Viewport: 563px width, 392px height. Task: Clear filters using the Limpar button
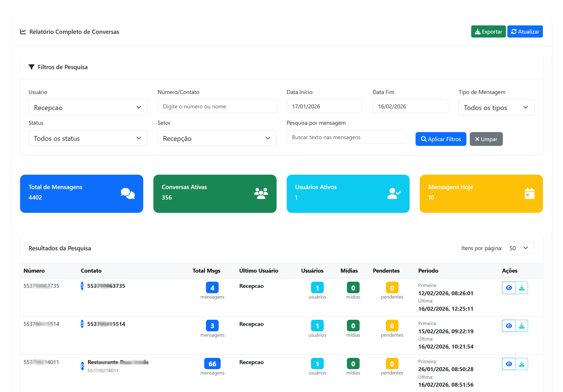click(486, 139)
